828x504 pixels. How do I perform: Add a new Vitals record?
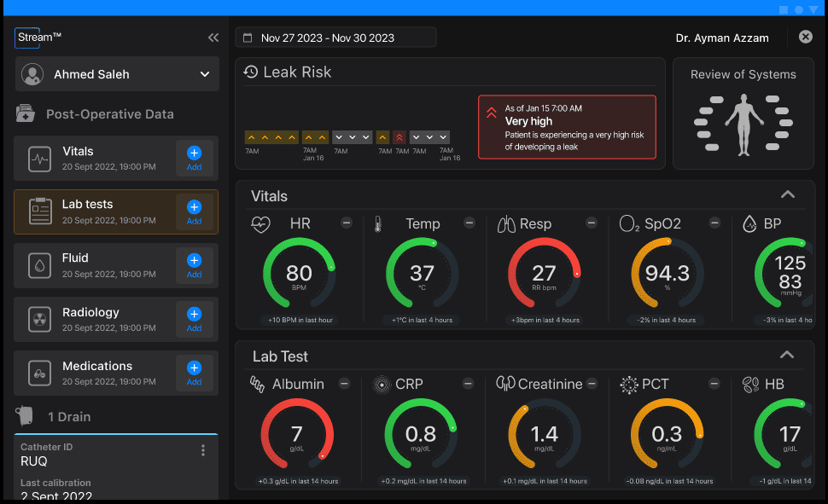click(195, 159)
